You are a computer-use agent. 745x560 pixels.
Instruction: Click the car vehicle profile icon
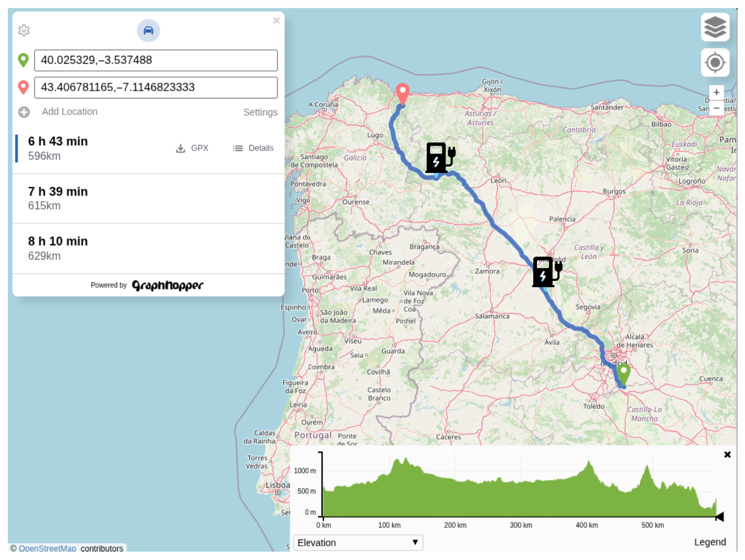pos(148,31)
